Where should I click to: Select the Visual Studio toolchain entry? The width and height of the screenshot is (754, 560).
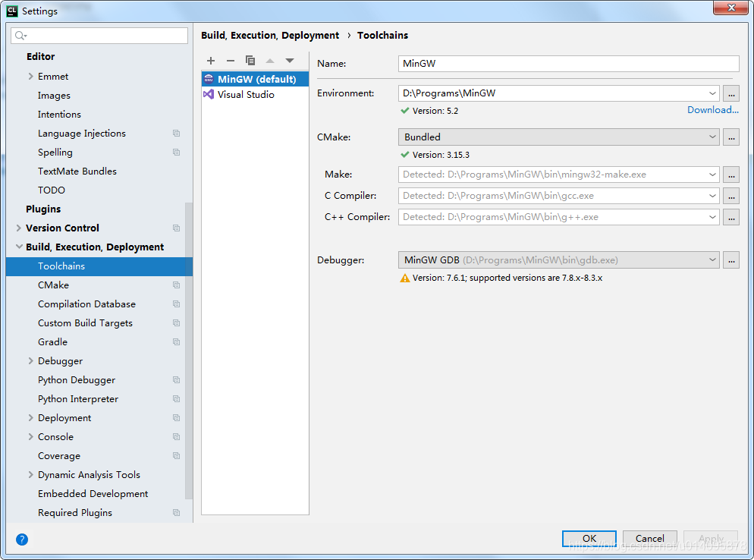(244, 94)
